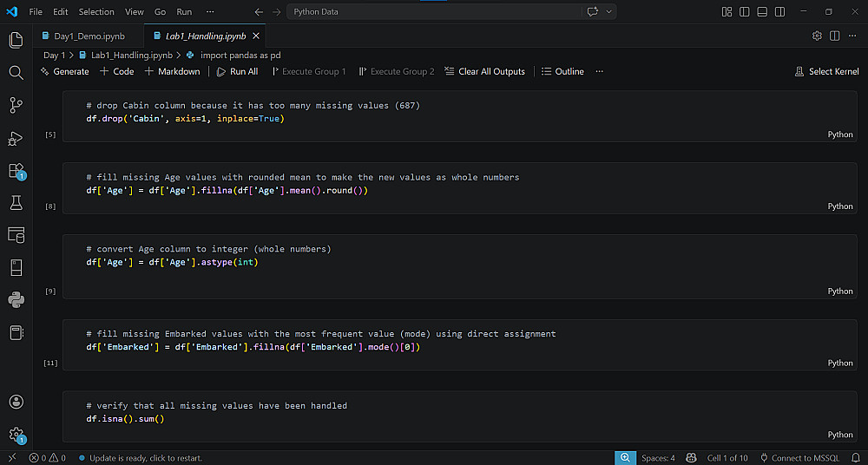The height and width of the screenshot is (465, 868).
Task: Open the Search view in activity bar
Action: pyautogui.click(x=16, y=73)
